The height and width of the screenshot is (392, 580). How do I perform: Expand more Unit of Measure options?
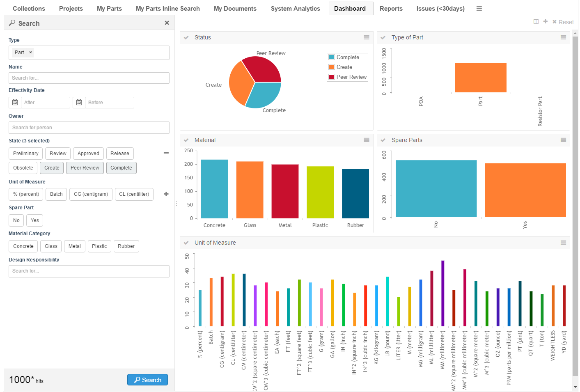click(x=166, y=194)
